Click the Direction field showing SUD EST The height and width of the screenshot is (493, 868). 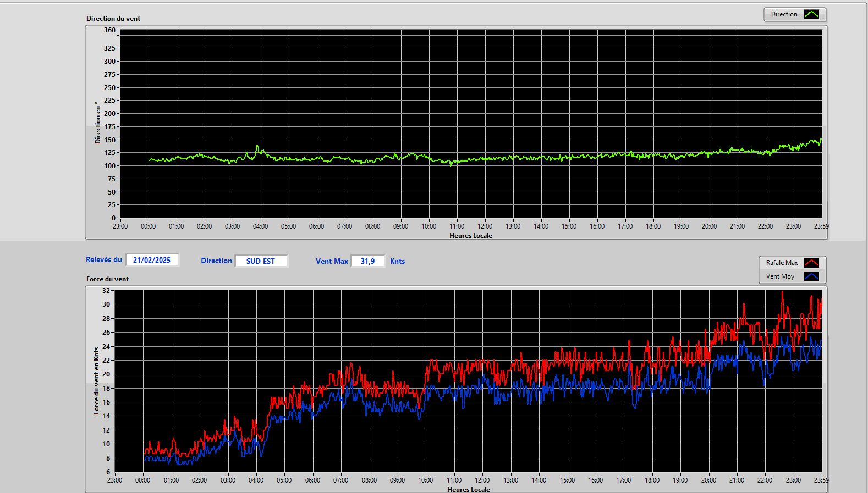261,261
